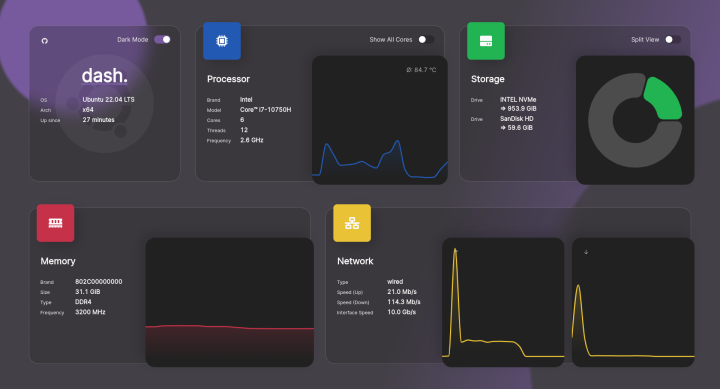
Task: Click the dash. logo title
Action: 105,76
